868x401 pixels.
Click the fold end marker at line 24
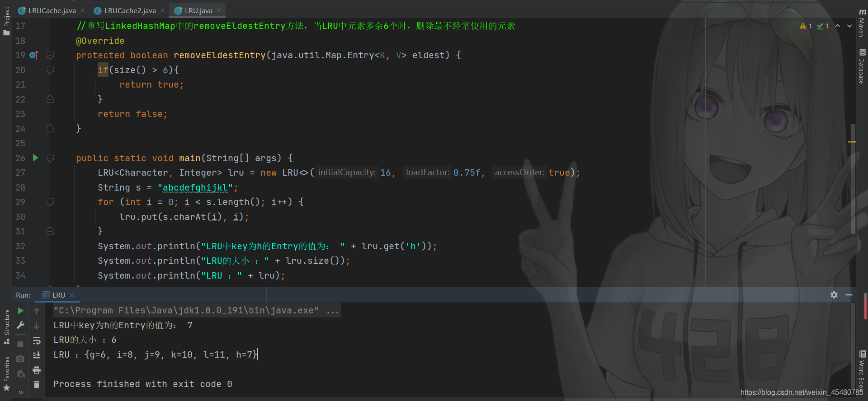[50, 129]
